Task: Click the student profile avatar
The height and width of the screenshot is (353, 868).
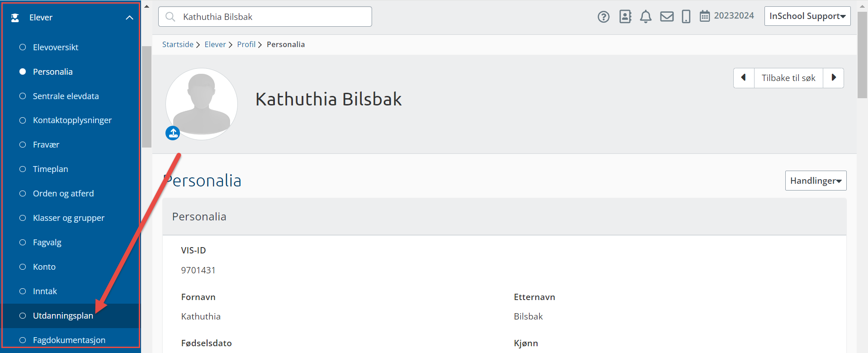Action: tap(202, 104)
